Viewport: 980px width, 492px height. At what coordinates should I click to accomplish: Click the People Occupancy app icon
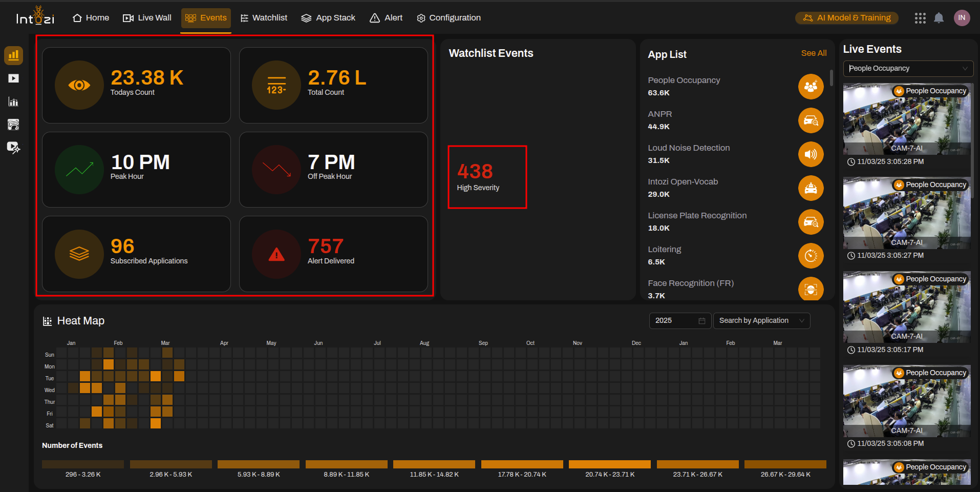point(811,87)
